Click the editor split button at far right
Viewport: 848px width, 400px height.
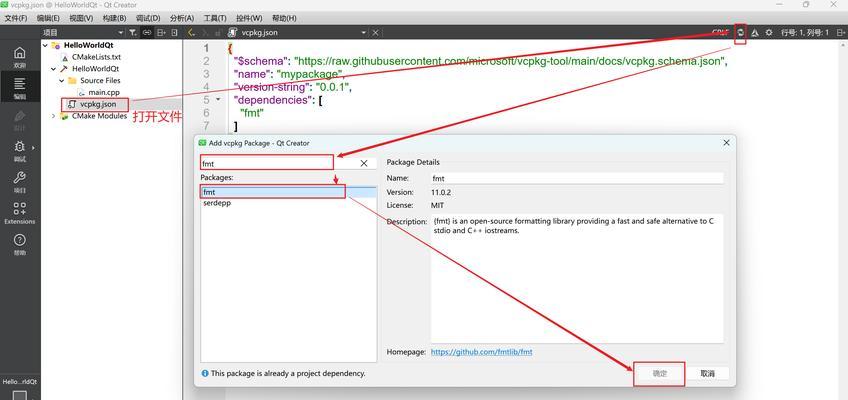coord(841,32)
